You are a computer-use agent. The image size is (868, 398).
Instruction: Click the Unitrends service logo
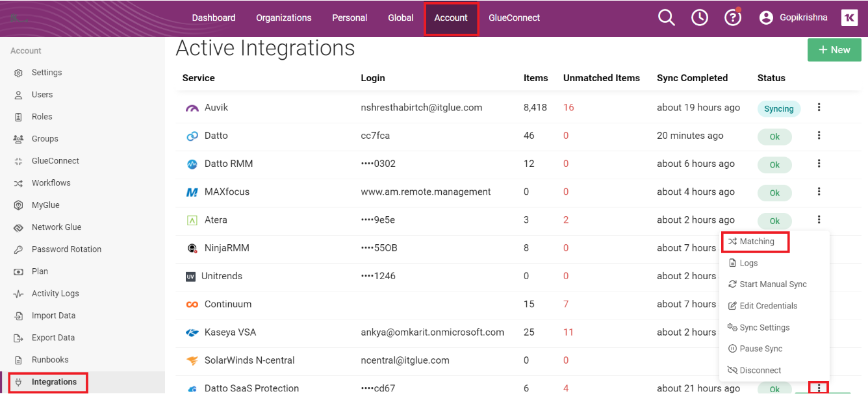[x=190, y=277]
